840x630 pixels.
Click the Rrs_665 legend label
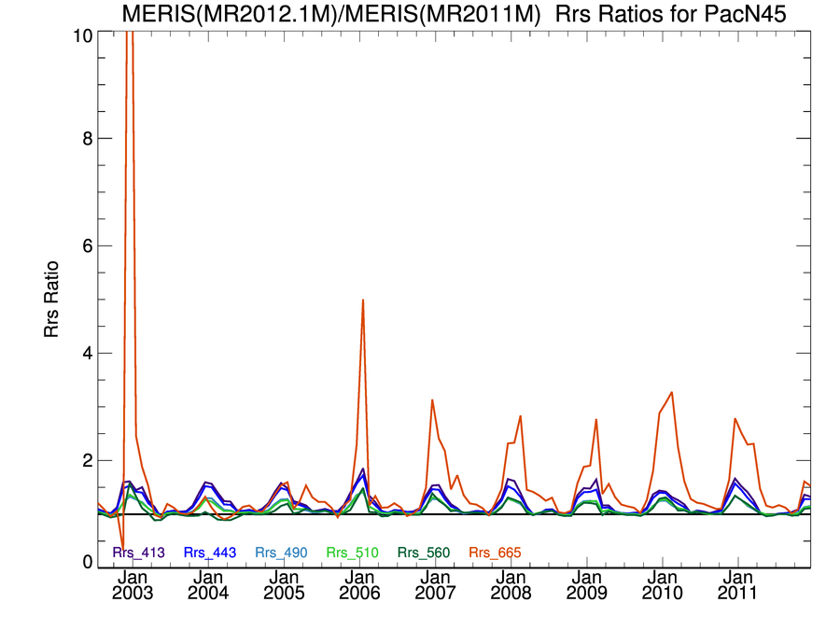pos(495,553)
